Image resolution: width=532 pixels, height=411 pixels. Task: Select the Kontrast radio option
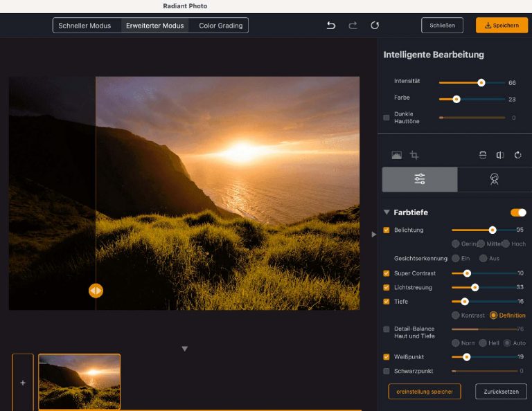[x=456, y=316]
